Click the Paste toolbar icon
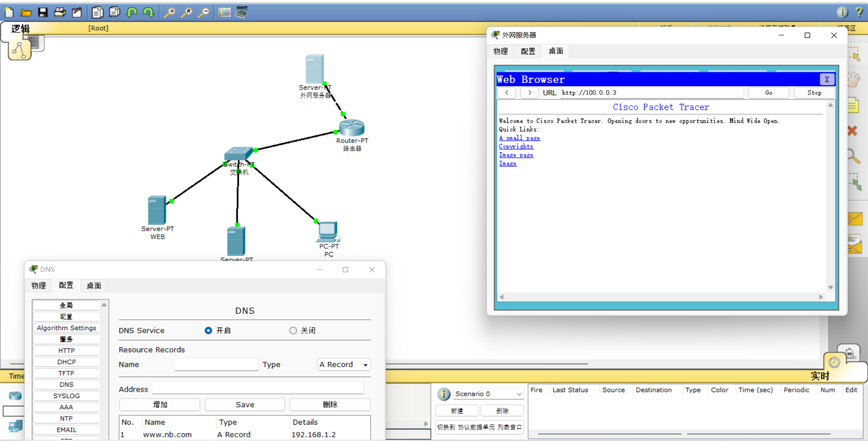This screenshot has width=868, height=441. 114,12
